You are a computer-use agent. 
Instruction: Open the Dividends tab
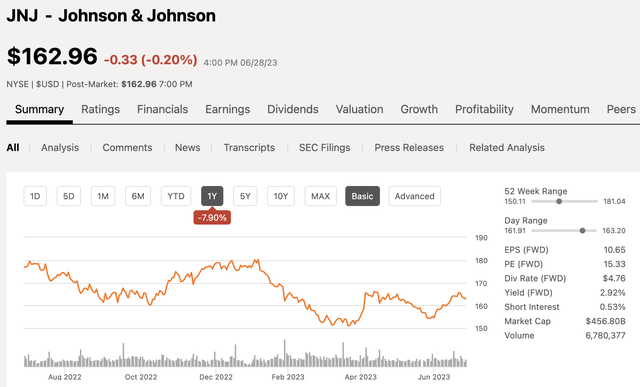pos(293,109)
